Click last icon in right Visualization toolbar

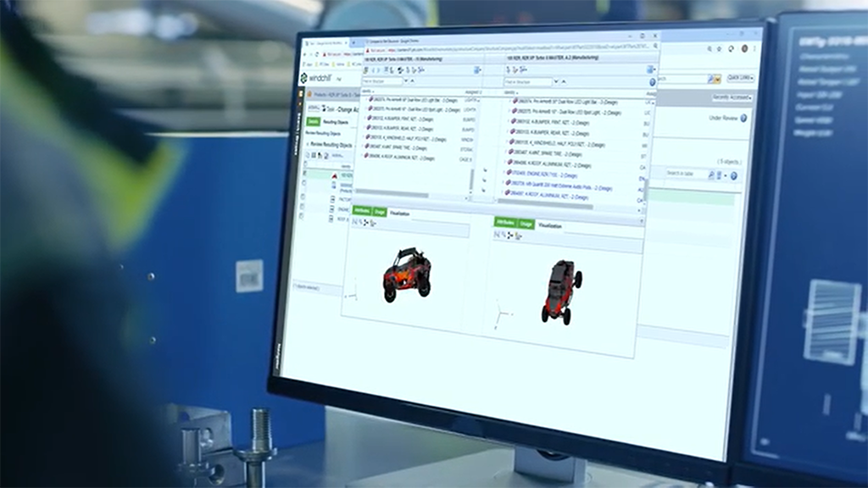[x=518, y=236]
